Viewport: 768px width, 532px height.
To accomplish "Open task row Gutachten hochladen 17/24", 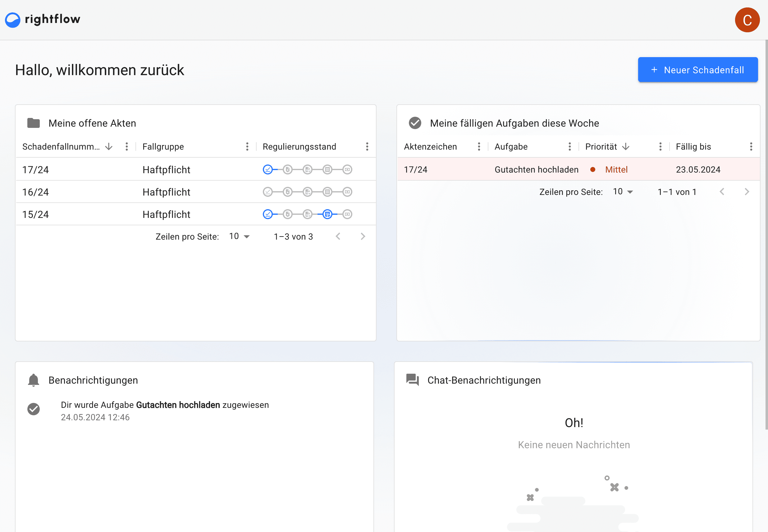I will (536, 170).
